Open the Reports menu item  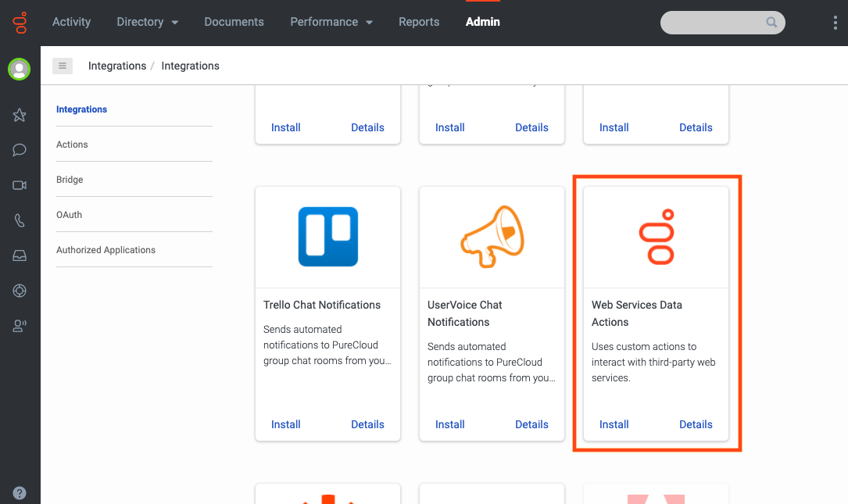419,22
